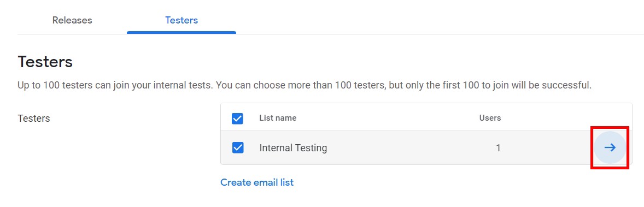Click the List name column header
The width and height of the screenshot is (644, 207).
[278, 118]
